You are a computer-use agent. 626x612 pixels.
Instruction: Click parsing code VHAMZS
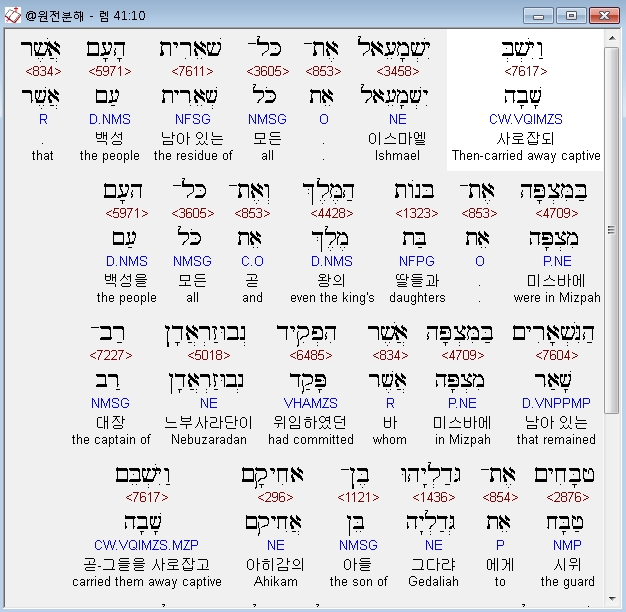click(311, 403)
